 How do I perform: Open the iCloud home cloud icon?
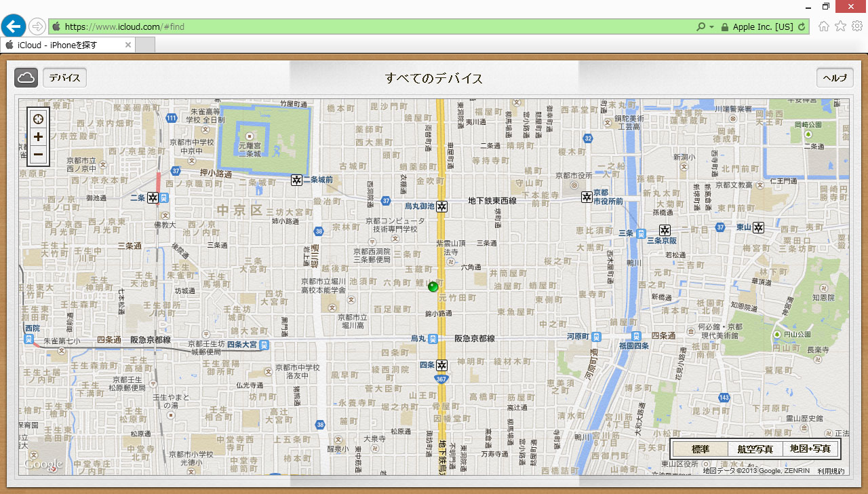click(x=26, y=77)
